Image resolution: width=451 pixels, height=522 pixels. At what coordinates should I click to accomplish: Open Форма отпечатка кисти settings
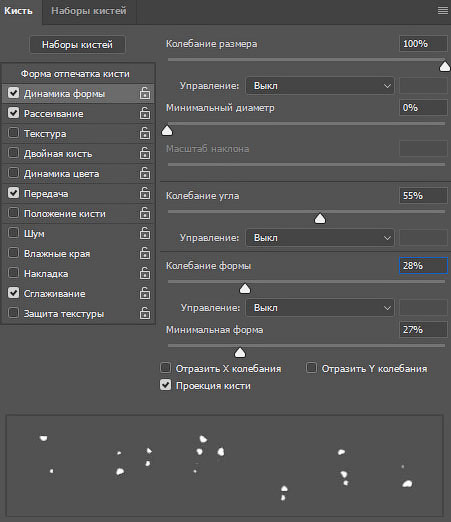75,74
